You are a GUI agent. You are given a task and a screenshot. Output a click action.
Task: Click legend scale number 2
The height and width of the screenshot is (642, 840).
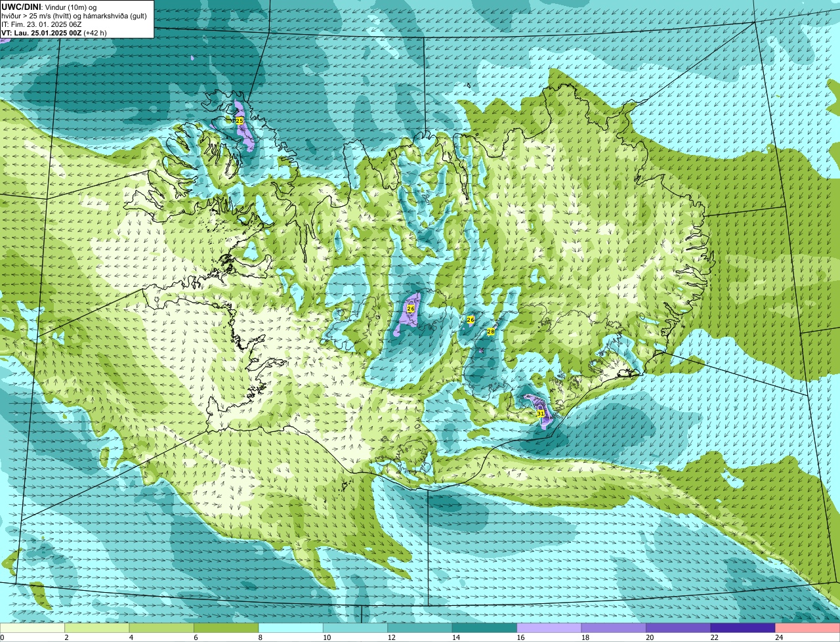coord(66,637)
